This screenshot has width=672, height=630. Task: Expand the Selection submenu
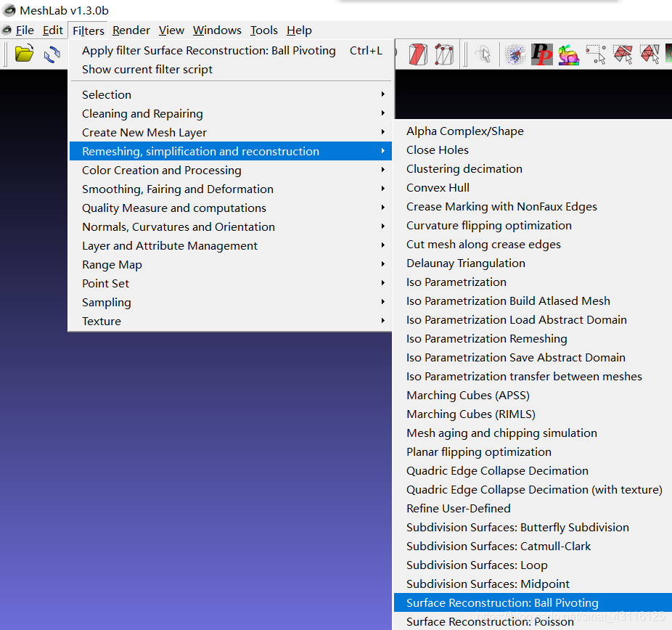point(106,94)
